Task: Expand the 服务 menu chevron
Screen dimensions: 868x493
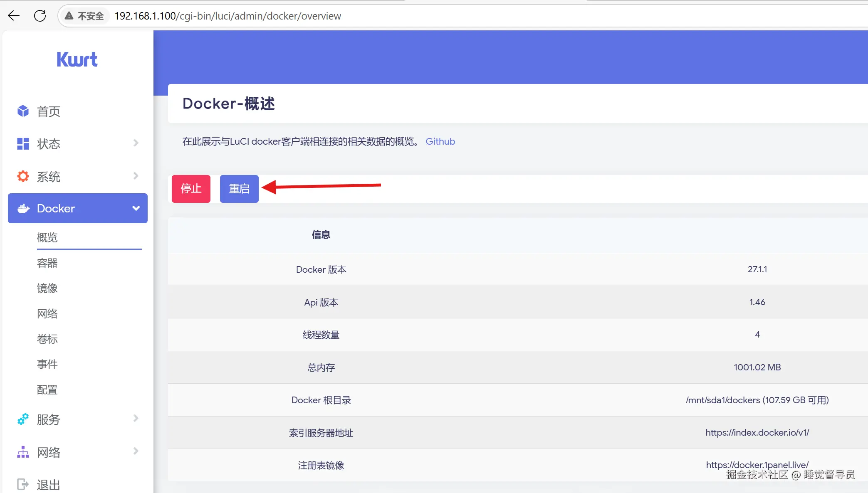Action: [136, 418]
